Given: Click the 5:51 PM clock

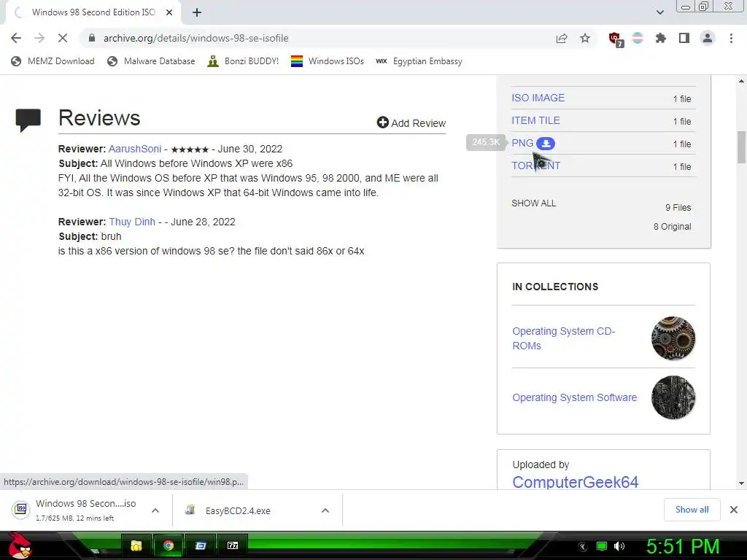Looking at the screenshot, I should pos(683,546).
